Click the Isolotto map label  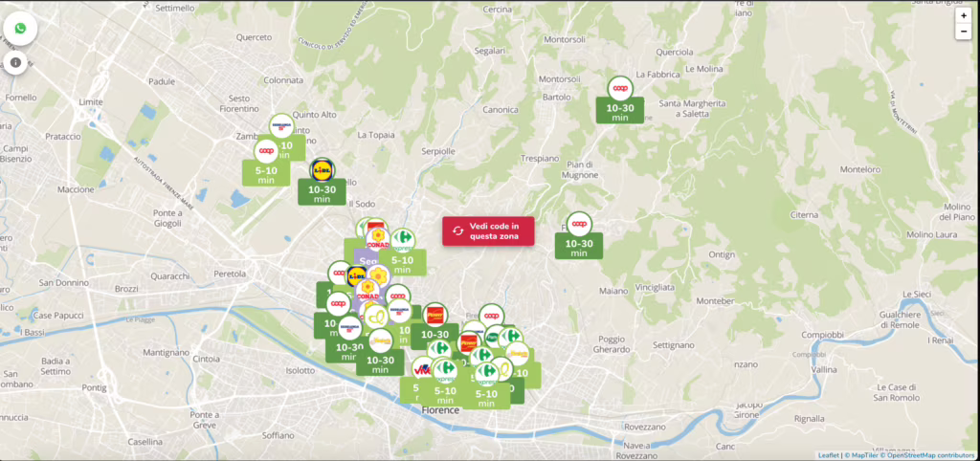tap(300, 370)
